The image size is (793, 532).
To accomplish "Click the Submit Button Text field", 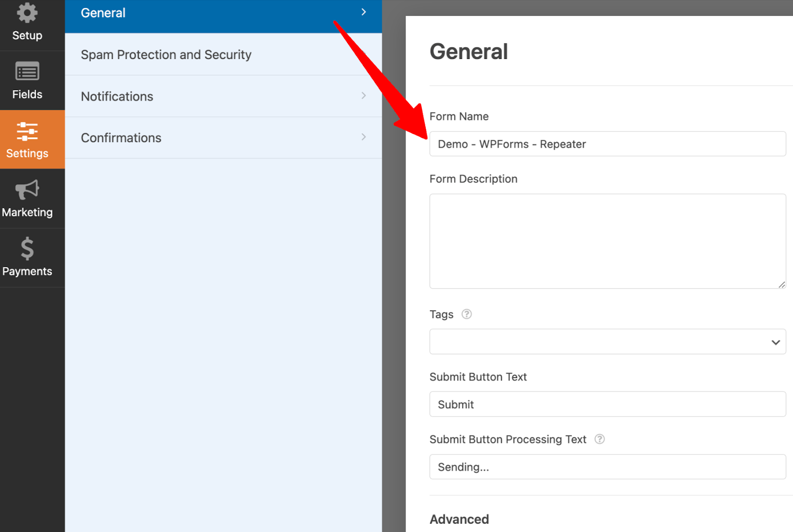I will [x=608, y=404].
